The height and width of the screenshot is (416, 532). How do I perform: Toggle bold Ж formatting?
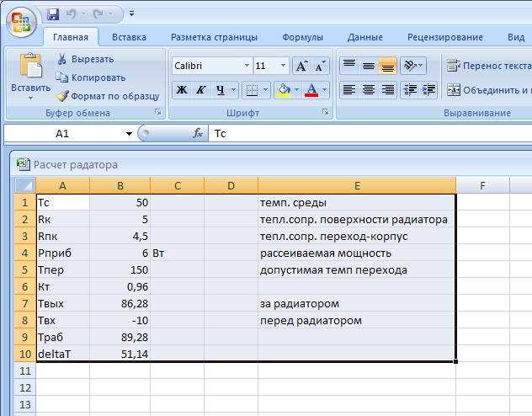(x=182, y=90)
